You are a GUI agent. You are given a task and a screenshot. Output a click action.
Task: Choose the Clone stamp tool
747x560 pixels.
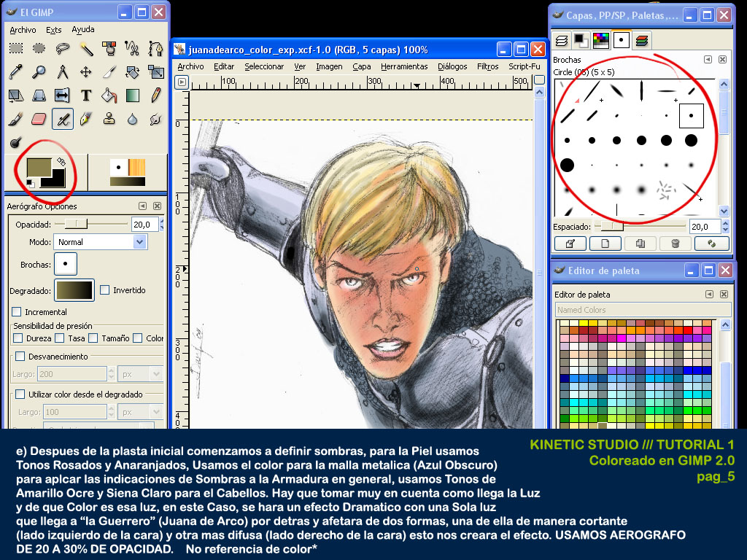point(109,119)
